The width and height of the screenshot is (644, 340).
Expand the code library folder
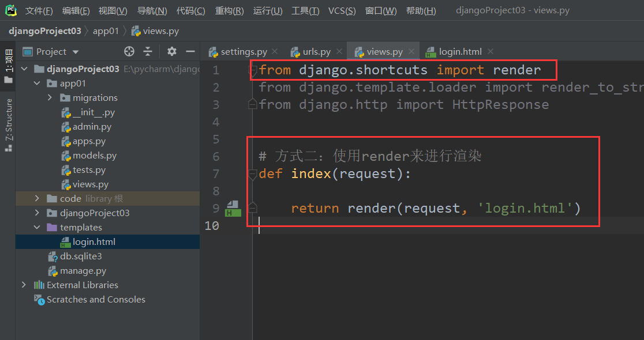(37, 198)
